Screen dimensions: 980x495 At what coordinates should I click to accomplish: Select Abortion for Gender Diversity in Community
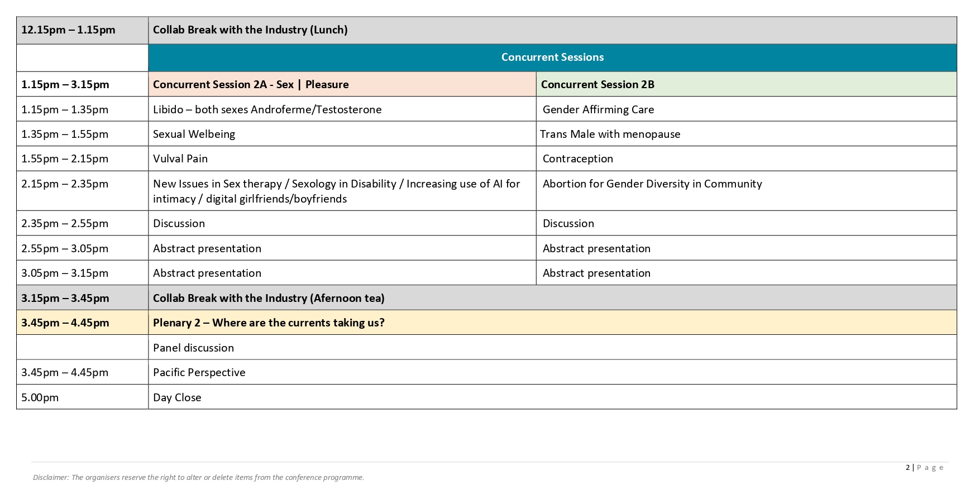[x=652, y=184]
